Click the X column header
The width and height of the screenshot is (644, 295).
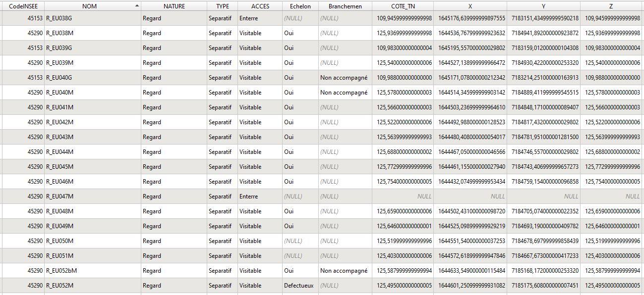coord(470,6)
